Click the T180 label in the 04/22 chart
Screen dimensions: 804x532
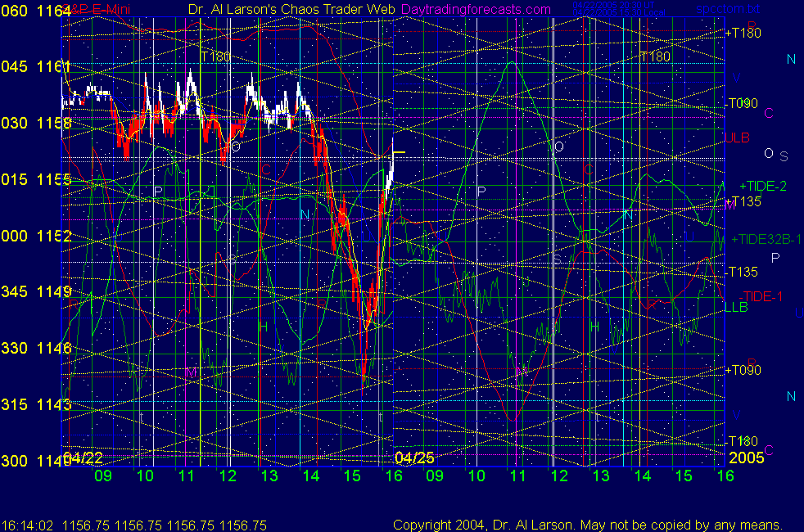[216, 57]
